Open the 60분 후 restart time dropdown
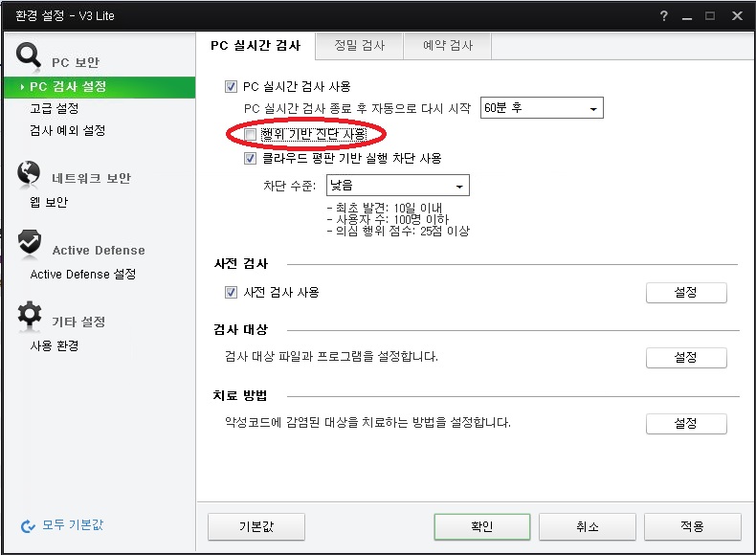The width and height of the screenshot is (756, 555). (541, 108)
